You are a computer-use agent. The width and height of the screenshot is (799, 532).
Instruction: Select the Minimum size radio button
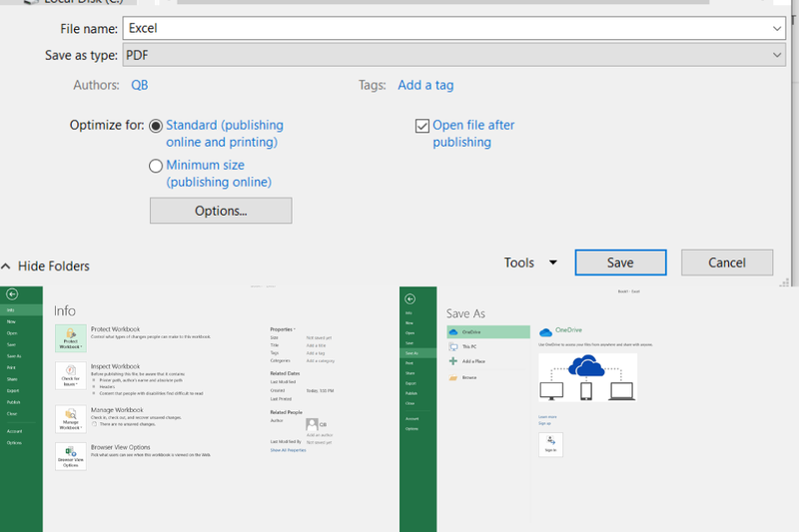(156, 166)
